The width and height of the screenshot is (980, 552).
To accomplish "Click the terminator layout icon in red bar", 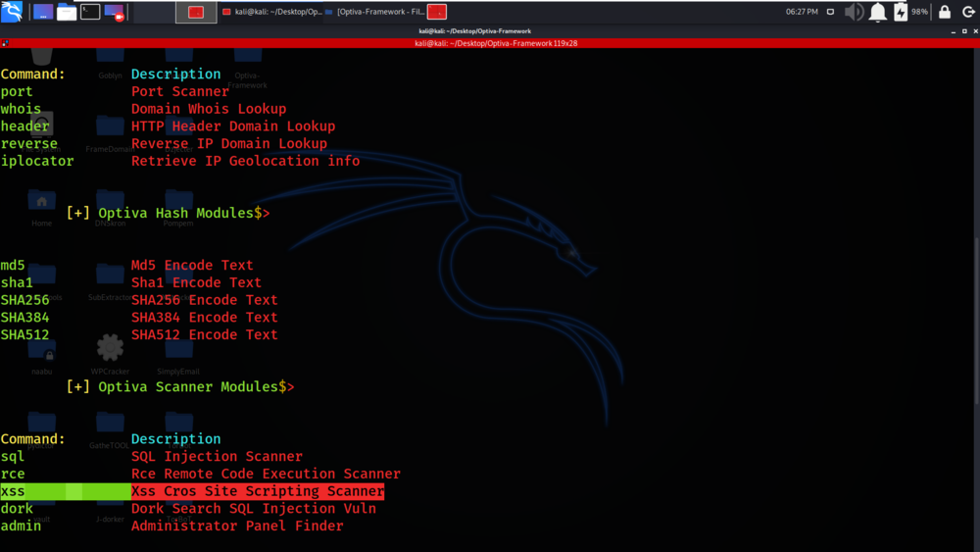I will click(x=5, y=43).
